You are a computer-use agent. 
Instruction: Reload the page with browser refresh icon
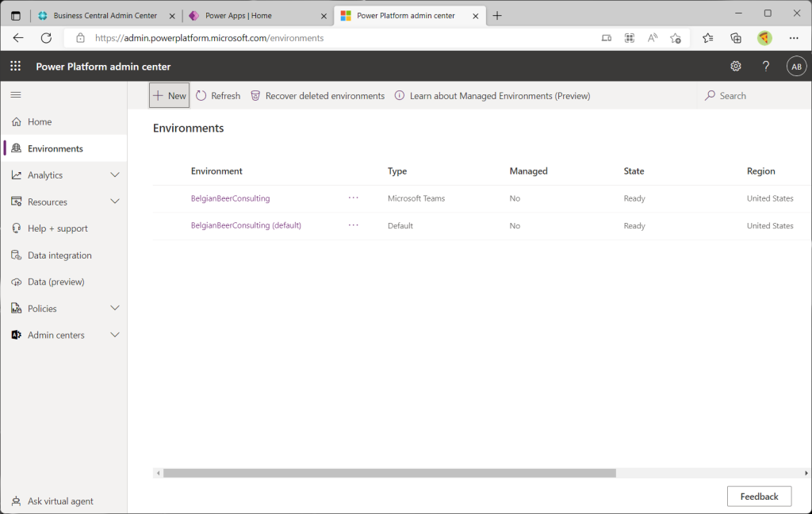pyautogui.click(x=46, y=38)
